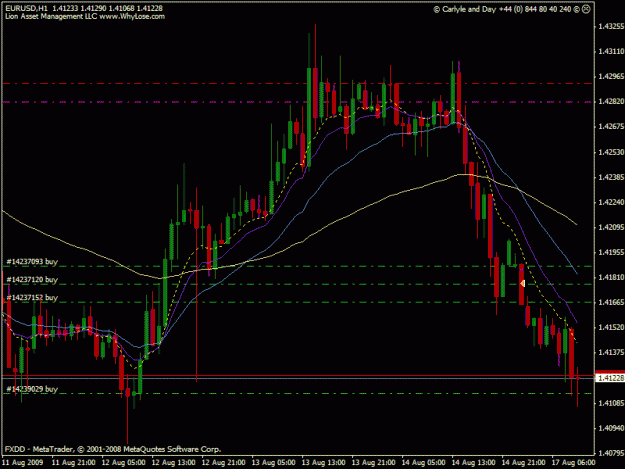
Task: Click the 1.41375 price scale label
Action: point(611,353)
